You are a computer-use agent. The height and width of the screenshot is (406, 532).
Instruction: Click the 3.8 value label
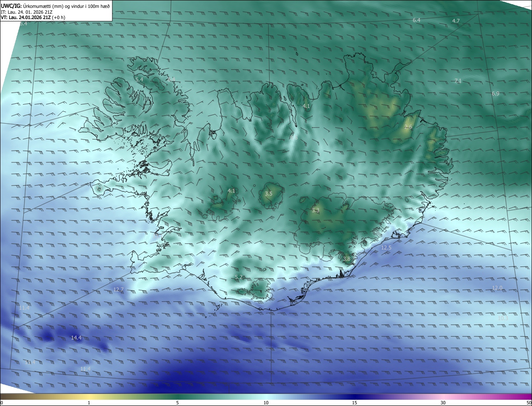tap(347, 259)
